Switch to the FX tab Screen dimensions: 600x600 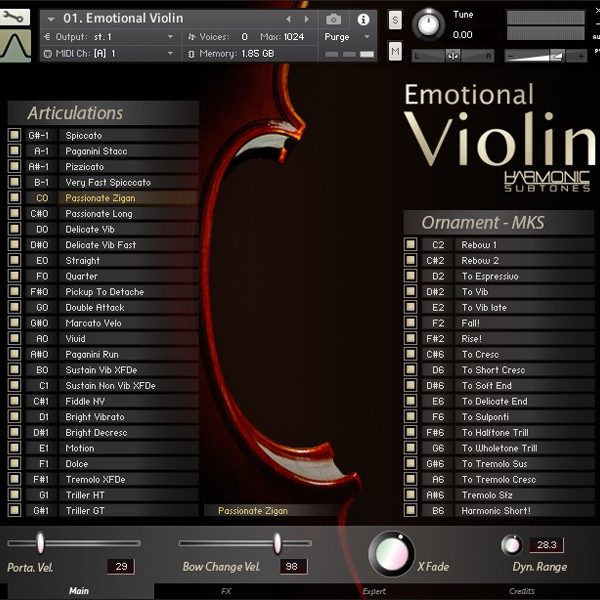coord(226,591)
